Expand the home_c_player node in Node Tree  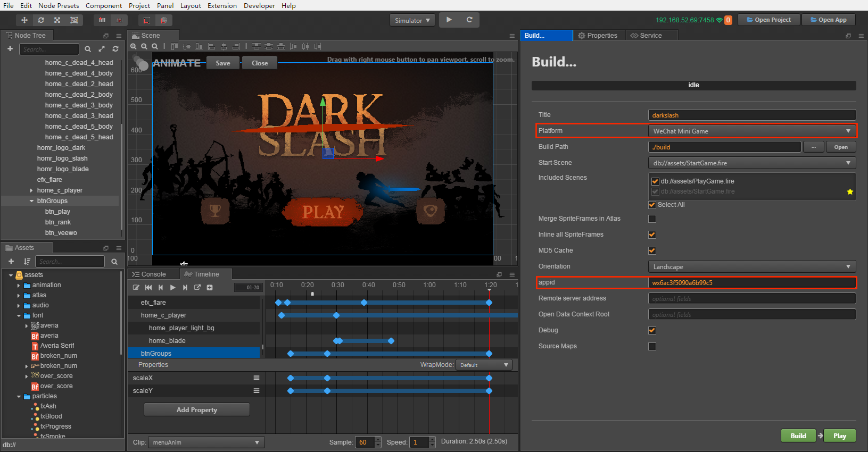(x=31, y=190)
